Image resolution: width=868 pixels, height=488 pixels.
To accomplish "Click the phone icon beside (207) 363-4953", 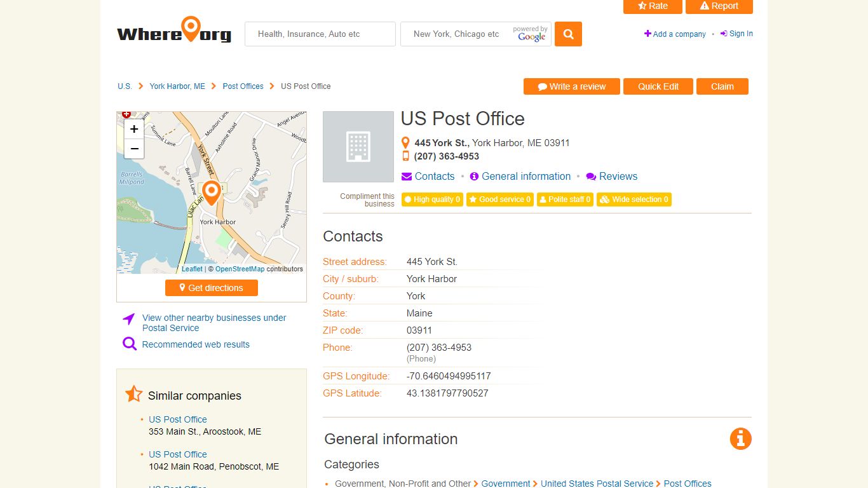I will click(x=405, y=156).
